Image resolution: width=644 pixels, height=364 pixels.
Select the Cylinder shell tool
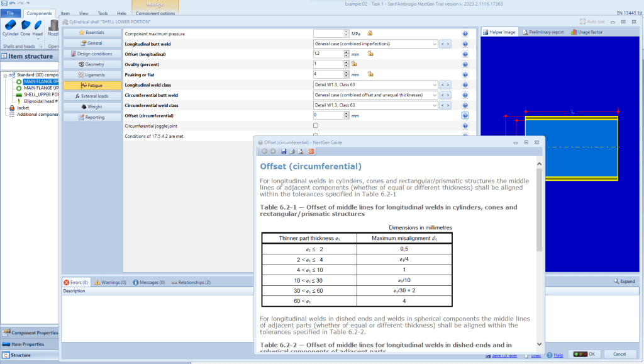[x=11, y=28]
